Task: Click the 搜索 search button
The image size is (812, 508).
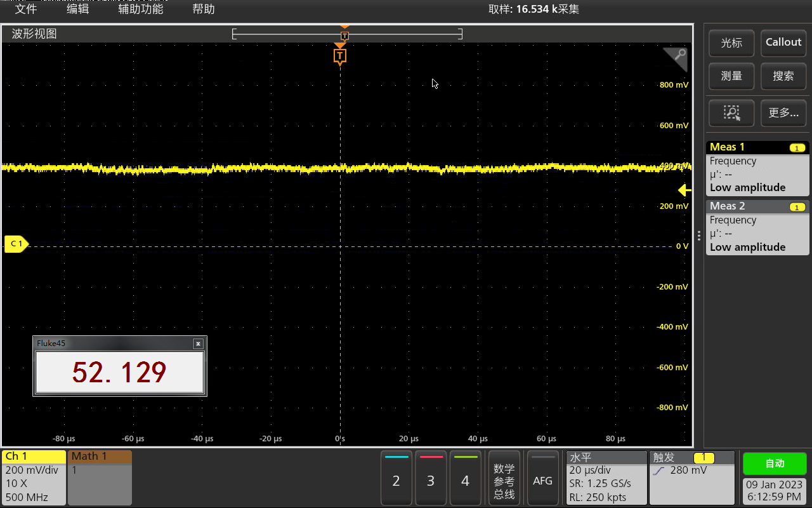Action: 783,76
